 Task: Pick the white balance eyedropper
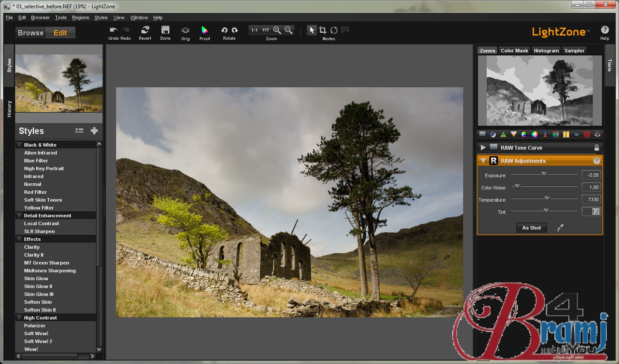coord(561,227)
